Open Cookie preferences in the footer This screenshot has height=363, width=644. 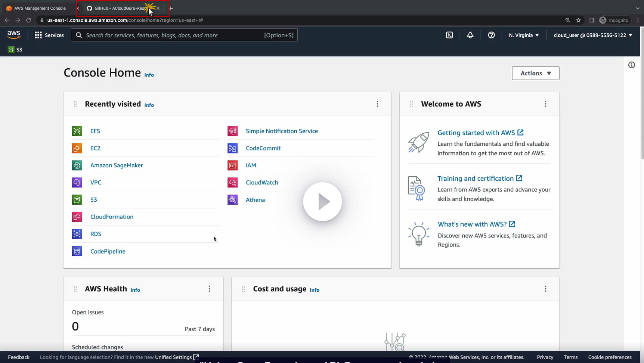pyautogui.click(x=610, y=357)
